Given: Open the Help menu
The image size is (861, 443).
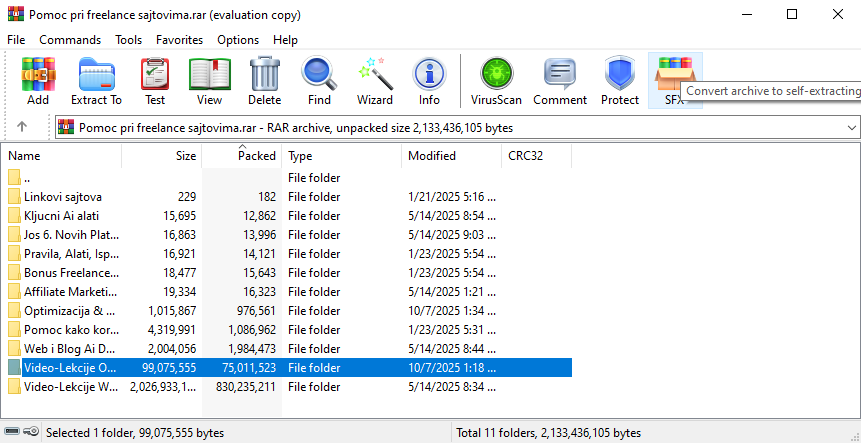Looking at the screenshot, I should click(x=286, y=40).
